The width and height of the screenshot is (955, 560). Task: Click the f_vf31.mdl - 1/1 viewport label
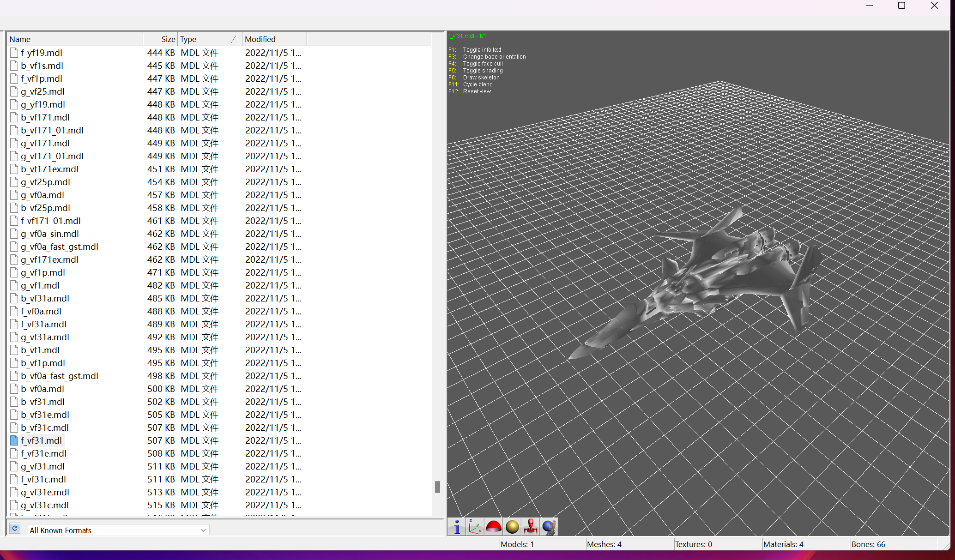[467, 36]
